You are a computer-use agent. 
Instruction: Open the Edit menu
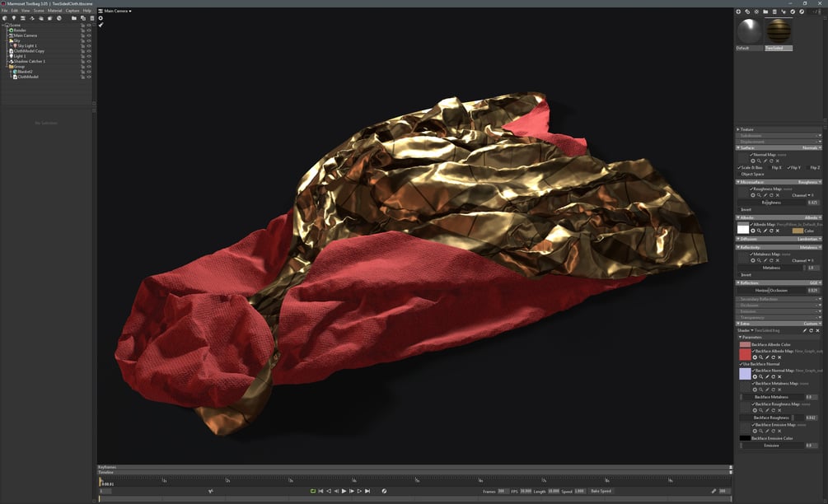[x=14, y=11]
